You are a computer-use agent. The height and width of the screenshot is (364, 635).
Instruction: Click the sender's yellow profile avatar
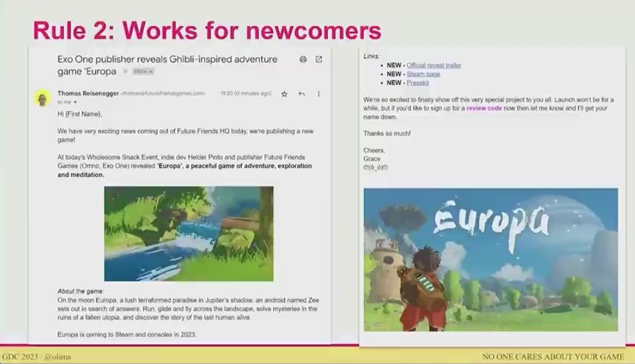pos(43,98)
